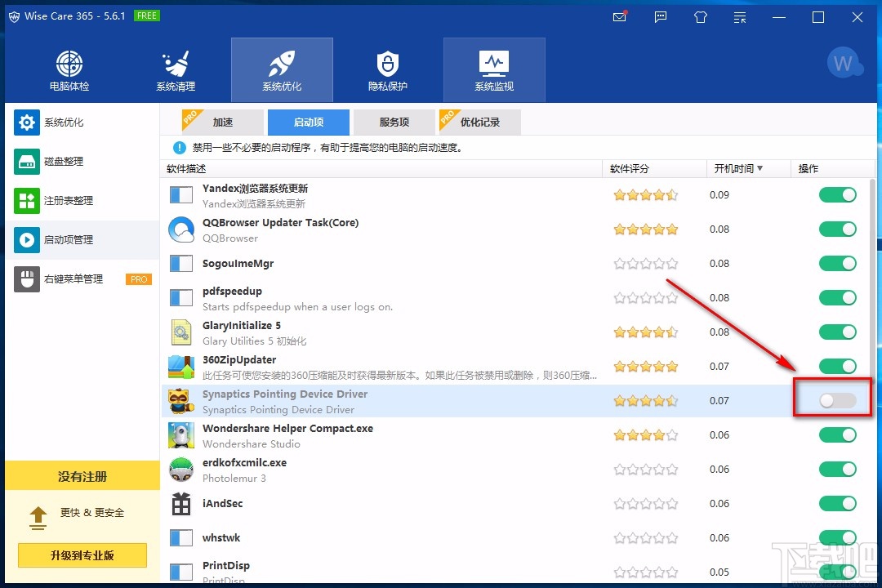Disable the QQBrowser Updater Task toggle
This screenshot has width=882, height=588.
(x=838, y=229)
